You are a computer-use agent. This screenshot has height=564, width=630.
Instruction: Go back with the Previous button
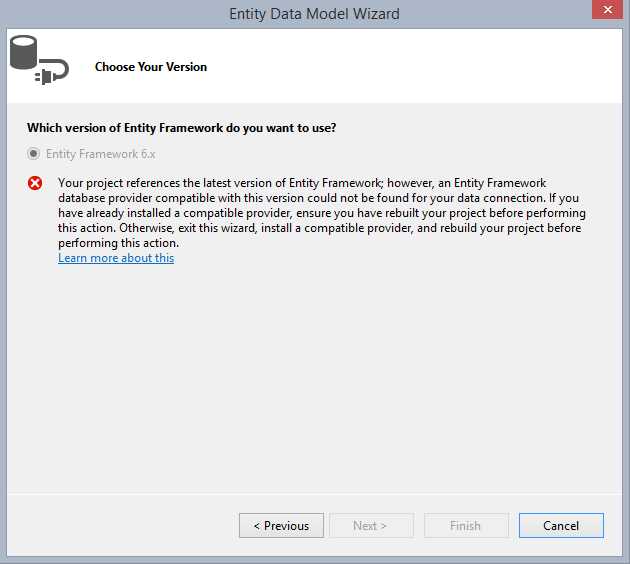(x=281, y=526)
